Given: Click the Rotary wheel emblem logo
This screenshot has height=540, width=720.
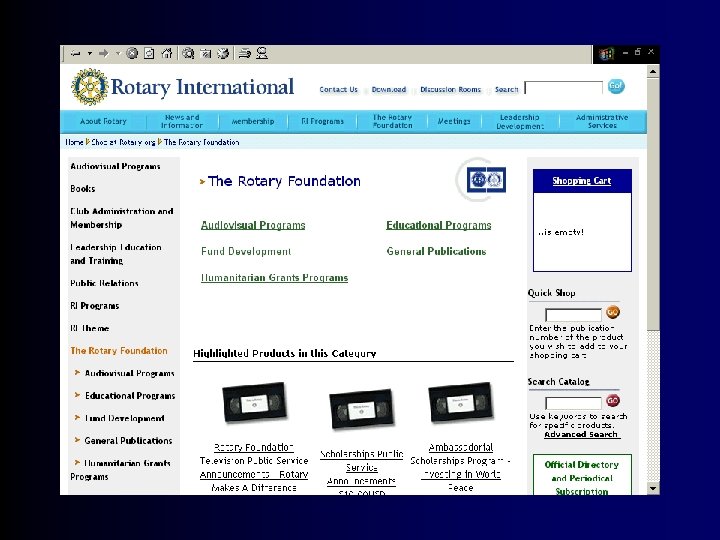Looking at the screenshot, I should [90, 87].
